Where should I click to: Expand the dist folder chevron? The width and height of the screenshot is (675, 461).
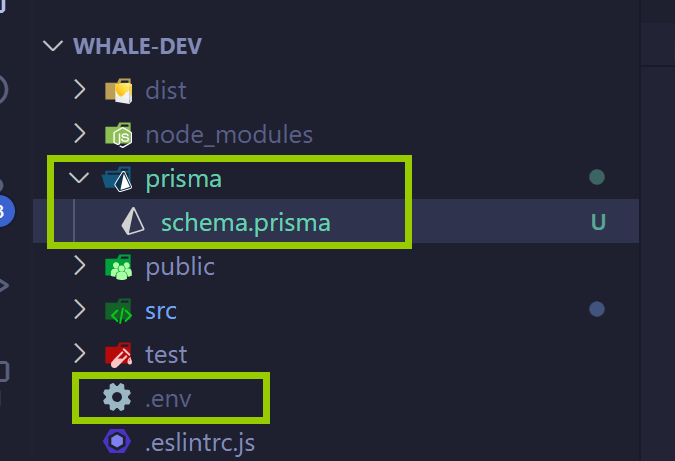coord(80,91)
